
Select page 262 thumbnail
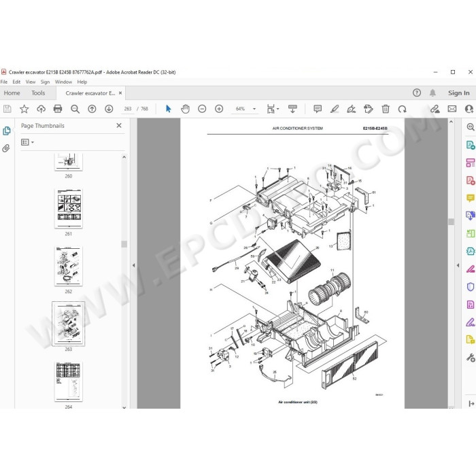coord(69,266)
